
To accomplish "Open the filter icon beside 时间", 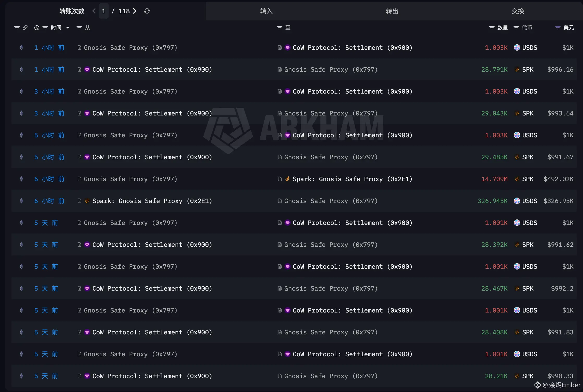I will pyautogui.click(x=45, y=28).
